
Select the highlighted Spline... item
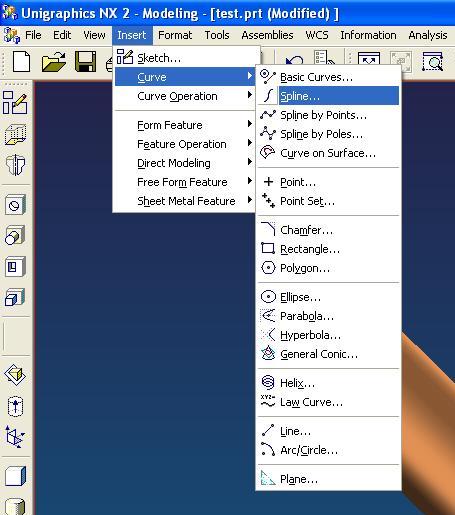(x=329, y=96)
